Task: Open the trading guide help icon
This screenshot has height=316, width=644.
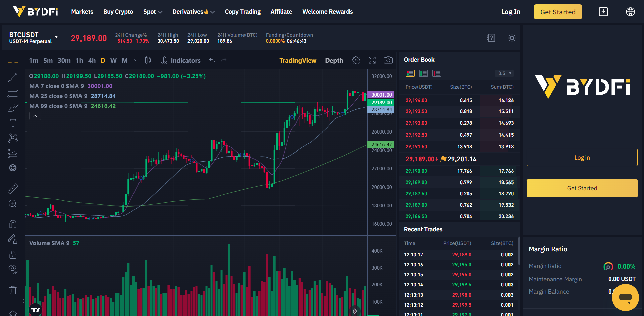Action: pyautogui.click(x=491, y=38)
